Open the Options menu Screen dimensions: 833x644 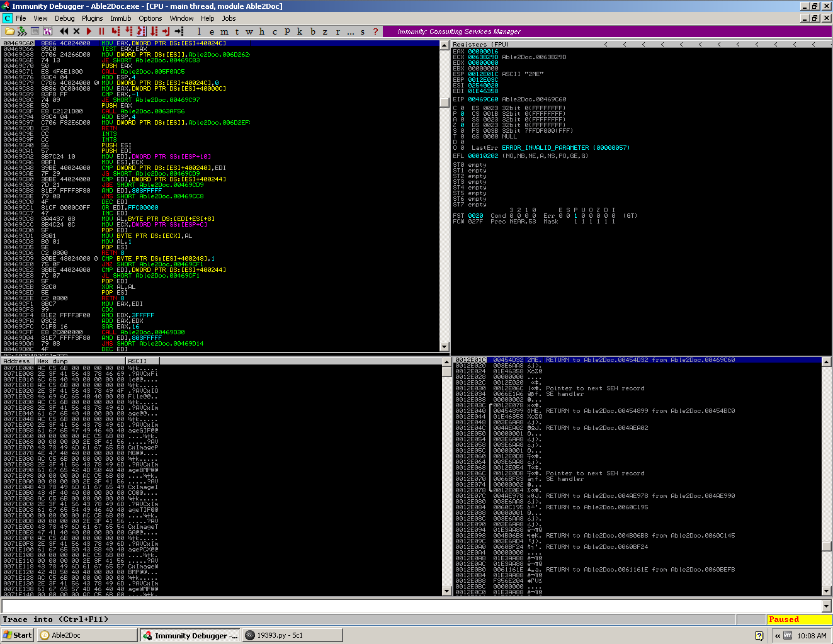(150, 18)
